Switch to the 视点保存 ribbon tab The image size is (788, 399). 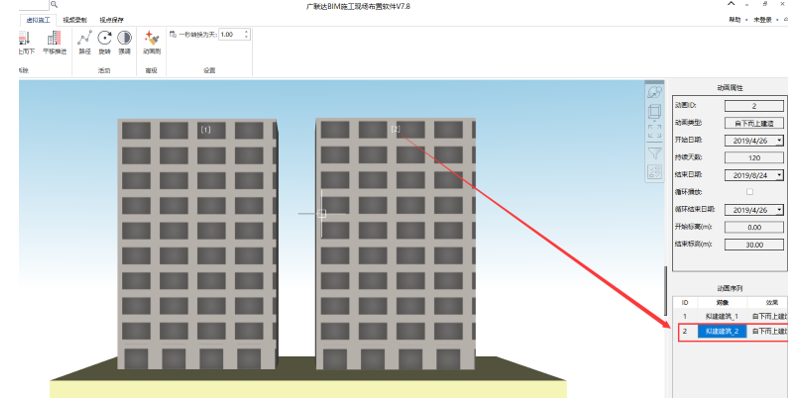point(111,20)
